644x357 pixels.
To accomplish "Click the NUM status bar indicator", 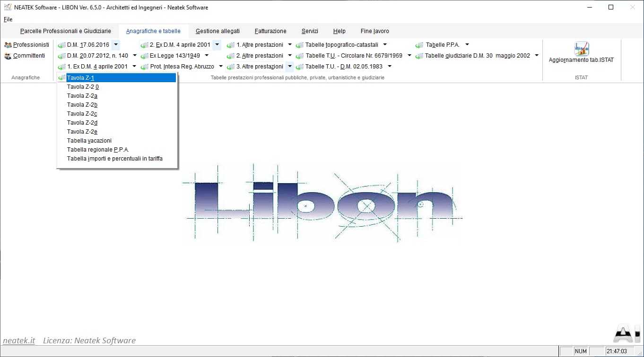I will [x=581, y=351].
